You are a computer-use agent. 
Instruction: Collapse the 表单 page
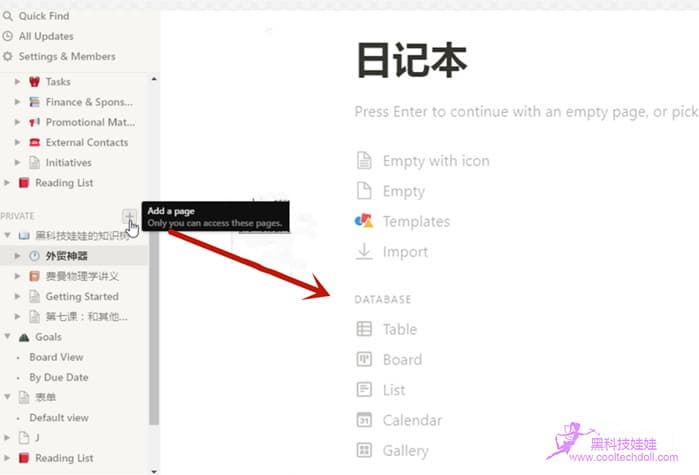7,397
